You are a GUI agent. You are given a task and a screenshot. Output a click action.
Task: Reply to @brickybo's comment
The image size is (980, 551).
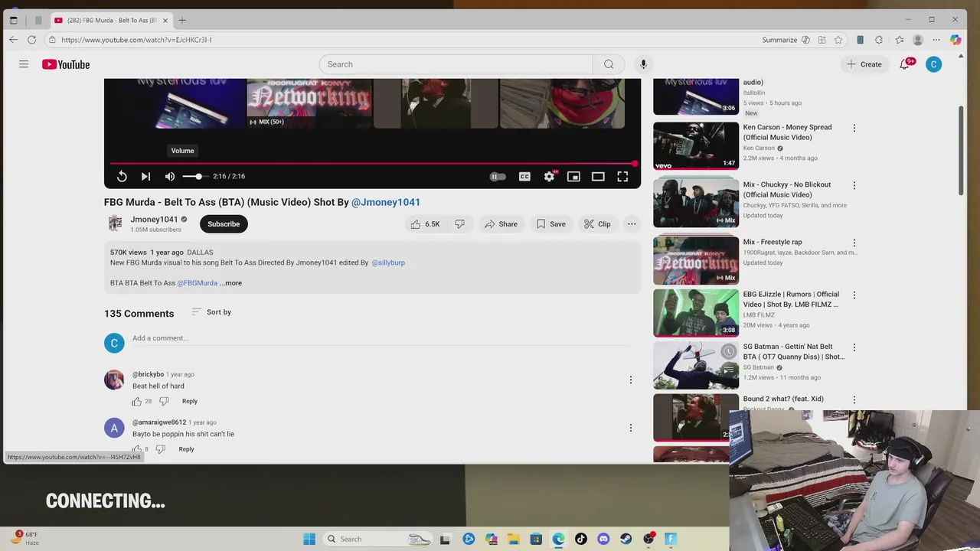coord(190,401)
